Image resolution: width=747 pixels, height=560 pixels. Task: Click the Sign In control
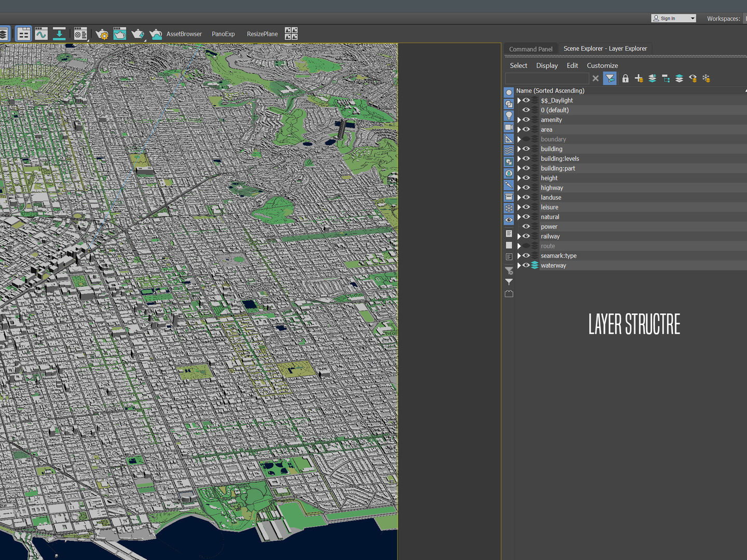pyautogui.click(x=673, y=18)
